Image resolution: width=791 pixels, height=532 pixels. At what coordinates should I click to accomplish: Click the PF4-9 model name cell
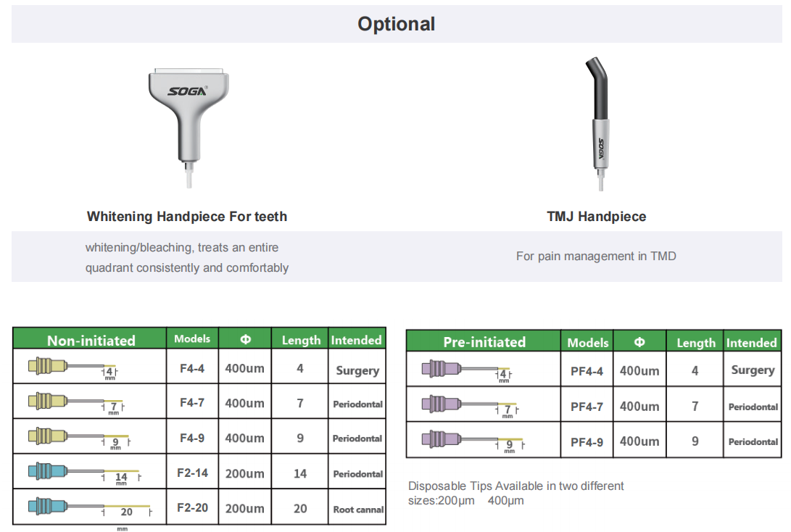point(587,442)
